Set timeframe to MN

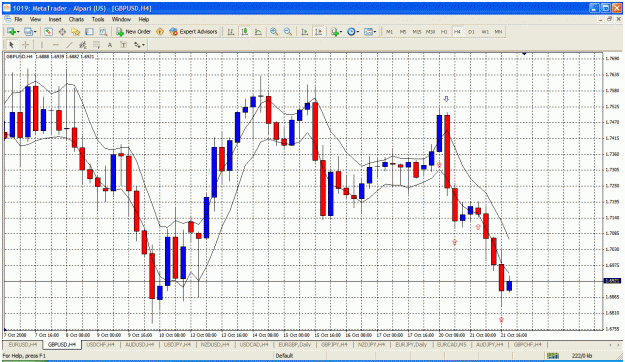[498, 32]
